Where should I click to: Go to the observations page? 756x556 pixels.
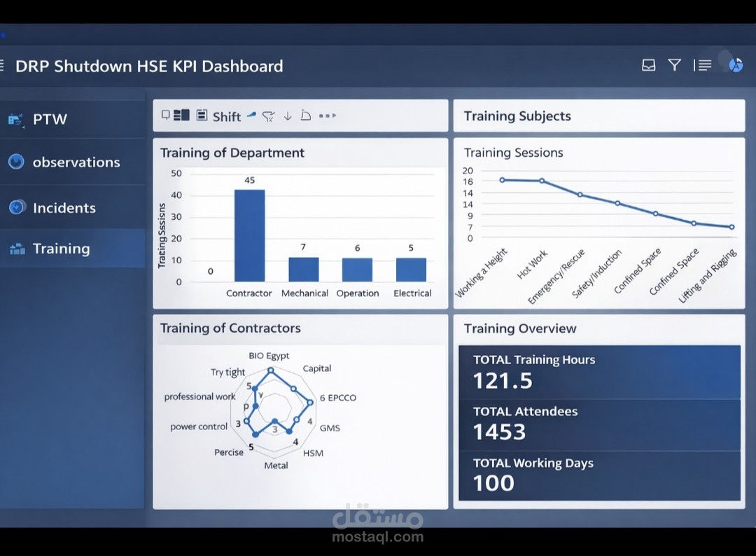(72, 162)
